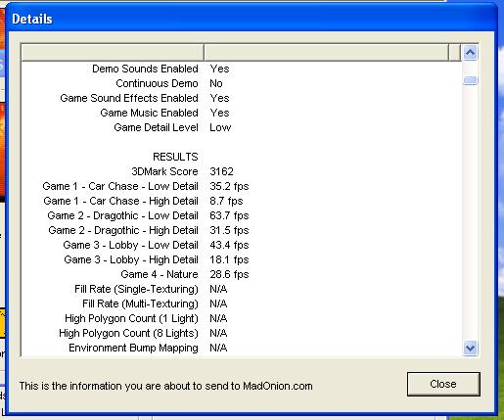Click the scrollbar down arrow
This screenshot has width=504, height=420.
point(470,349)
